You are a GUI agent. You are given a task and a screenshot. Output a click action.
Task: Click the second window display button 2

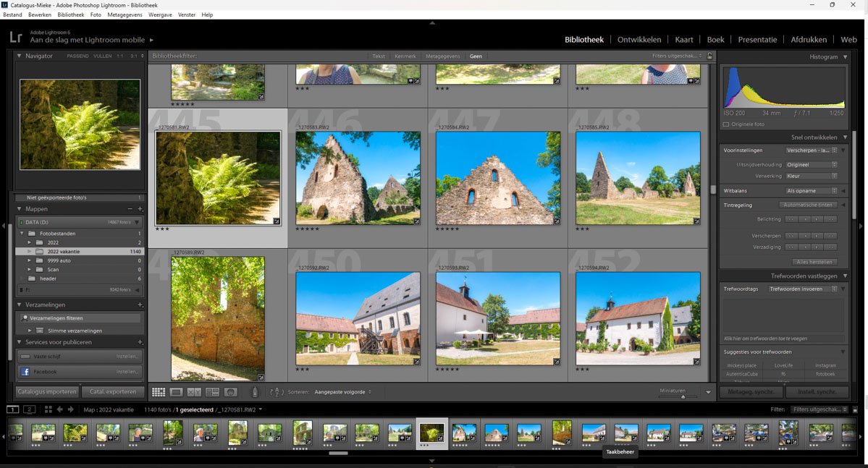click(x=30, y=409)
